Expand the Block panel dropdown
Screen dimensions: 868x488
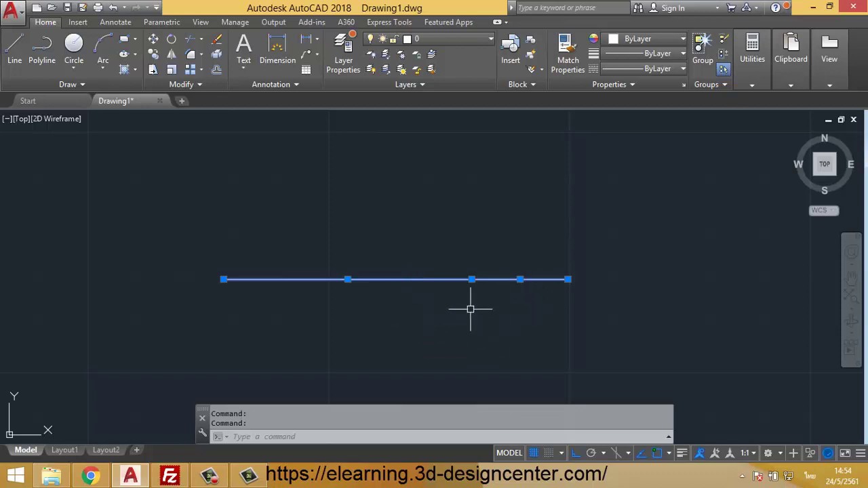[x=522, y=85]
